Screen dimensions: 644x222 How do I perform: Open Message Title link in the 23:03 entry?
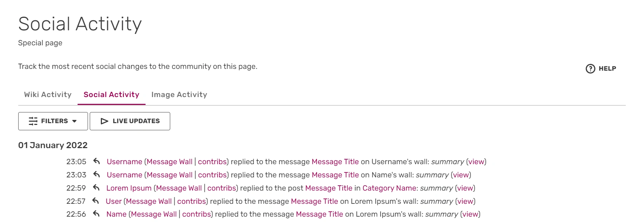(x=335, y=175)
